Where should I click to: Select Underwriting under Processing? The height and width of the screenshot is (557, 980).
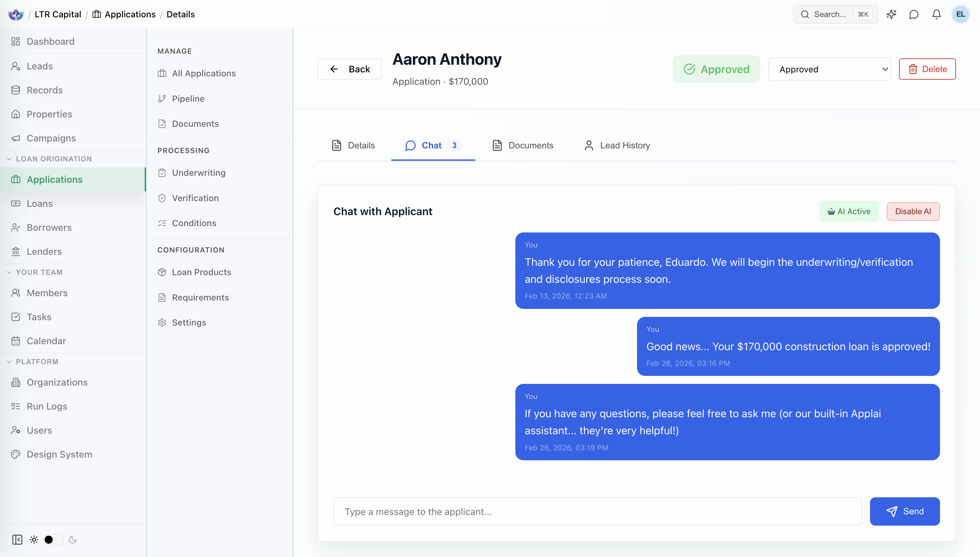tap(199, 172)
